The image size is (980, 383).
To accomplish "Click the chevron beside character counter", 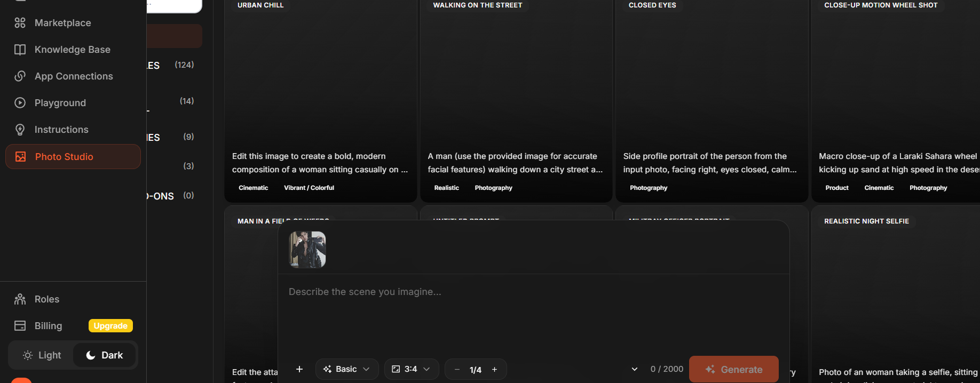I will click(635, 369).
